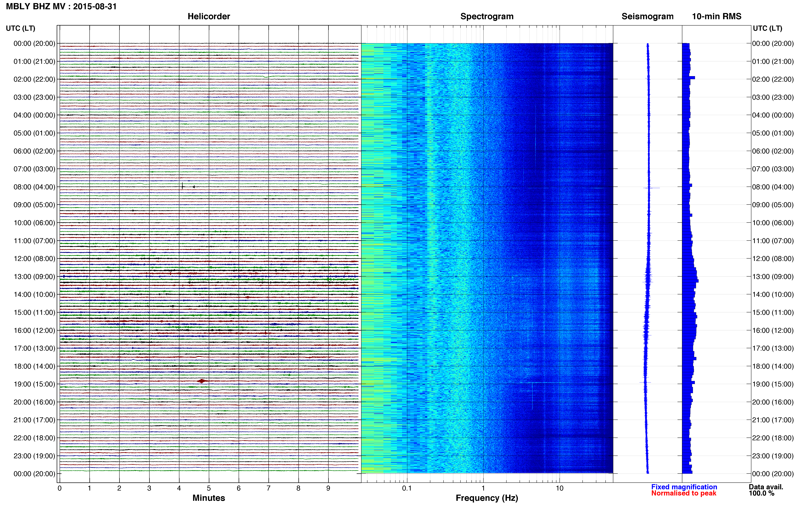Click '07:00 (03:00)' on the helicorder time axis
The width and height of the screenshot is (812, 508).
[34, 169]
